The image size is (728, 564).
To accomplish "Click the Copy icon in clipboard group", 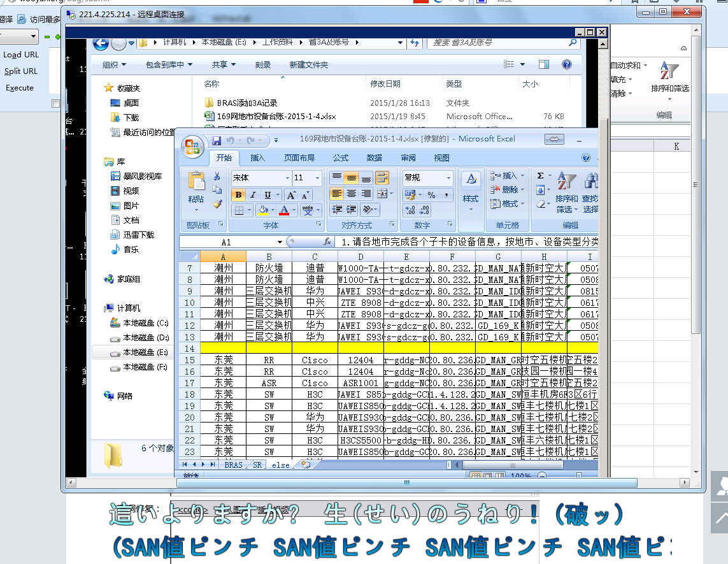I will [217, 189].
